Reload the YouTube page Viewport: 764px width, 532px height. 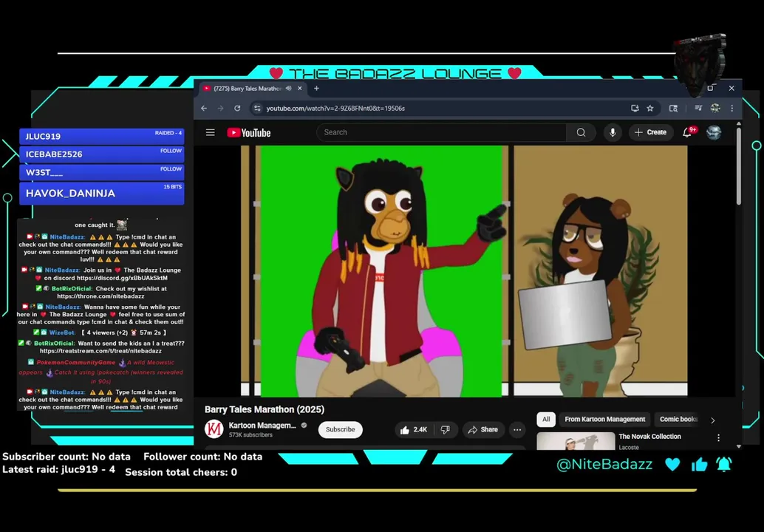tap(237, 108)
